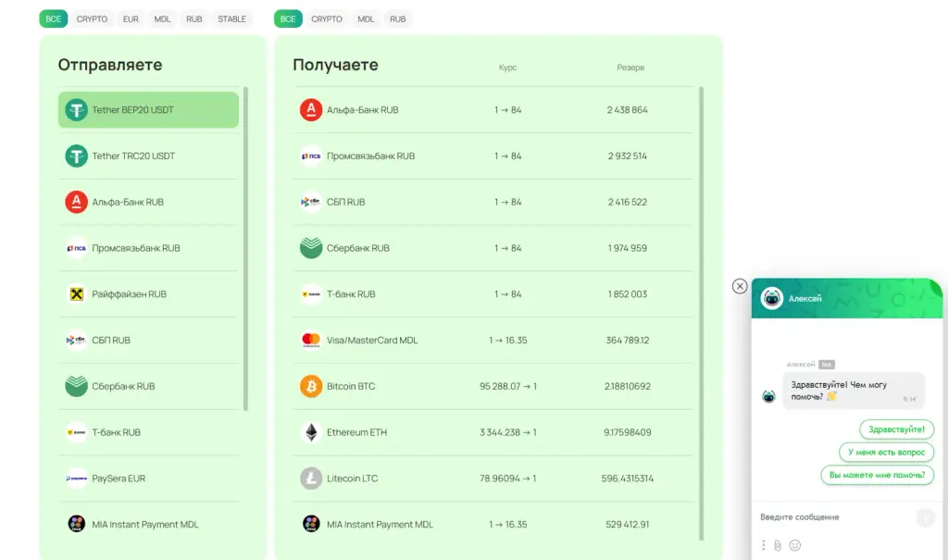Click the Bitcoin rate 95 288.07 → 1

[x=508, y=386]
